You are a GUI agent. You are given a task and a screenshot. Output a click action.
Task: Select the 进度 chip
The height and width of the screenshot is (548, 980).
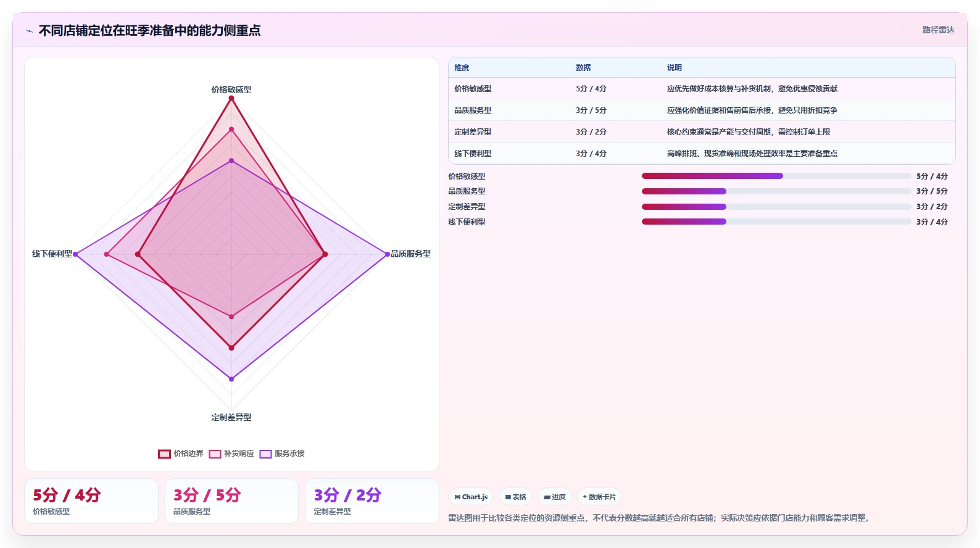(x=555, y=497)
